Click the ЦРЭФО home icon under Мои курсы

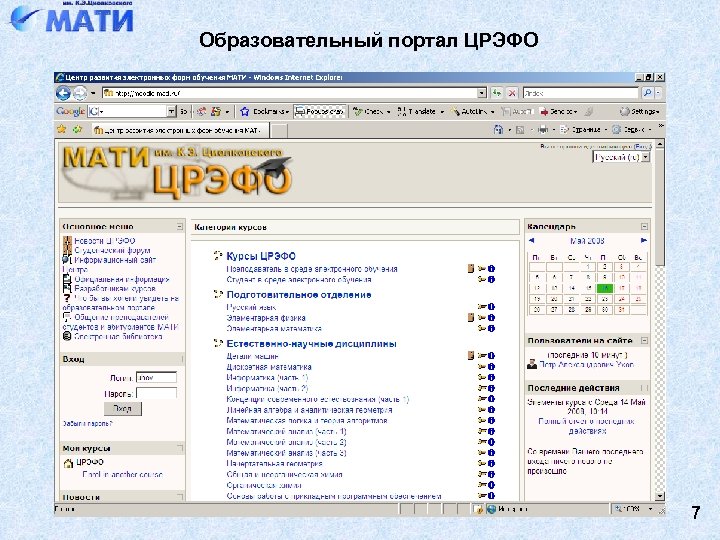coord(68,463)
